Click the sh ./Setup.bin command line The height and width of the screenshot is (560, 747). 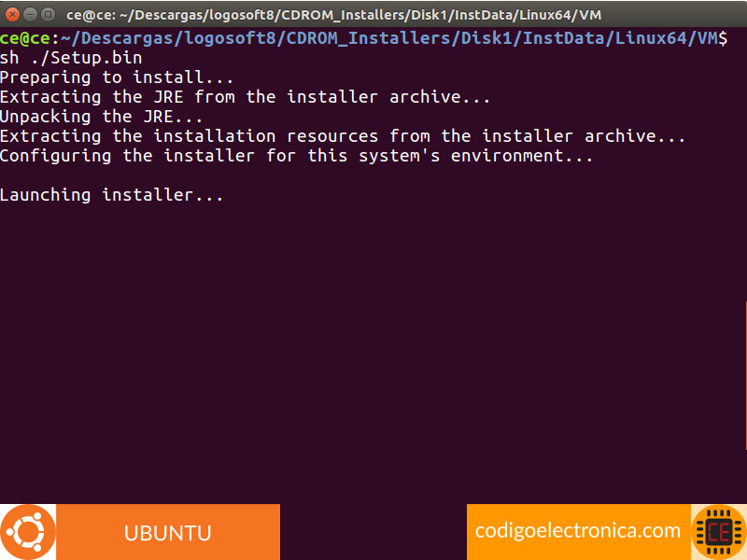pos(71,58)
